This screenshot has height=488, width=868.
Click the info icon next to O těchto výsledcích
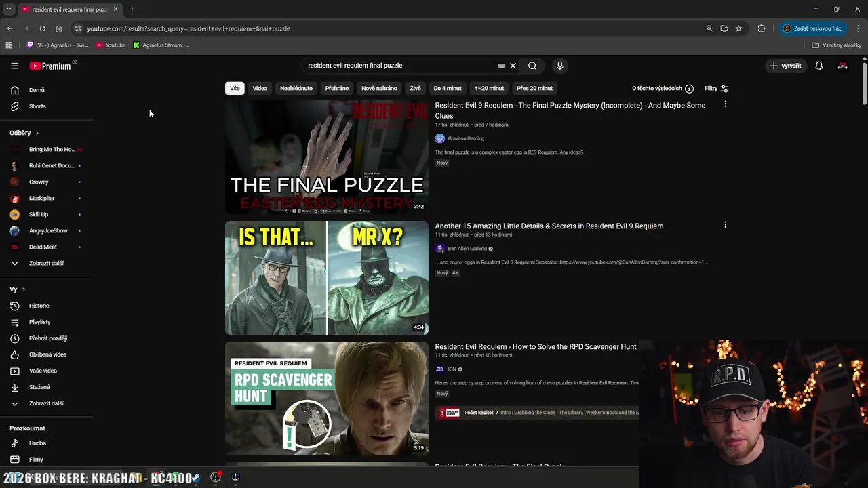pos(689,89)
